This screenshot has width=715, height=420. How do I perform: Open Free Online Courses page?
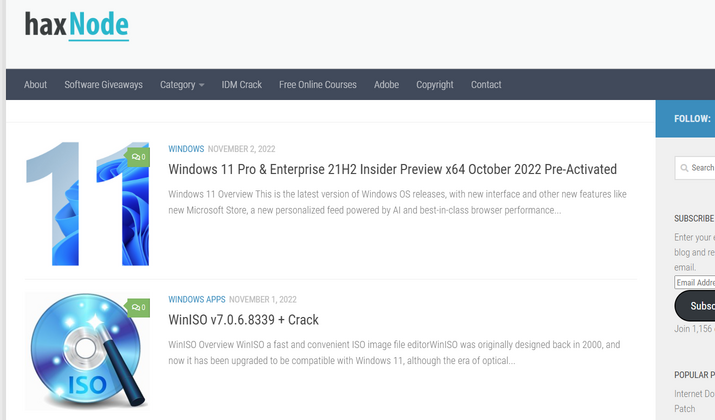[x=317, y=85]
